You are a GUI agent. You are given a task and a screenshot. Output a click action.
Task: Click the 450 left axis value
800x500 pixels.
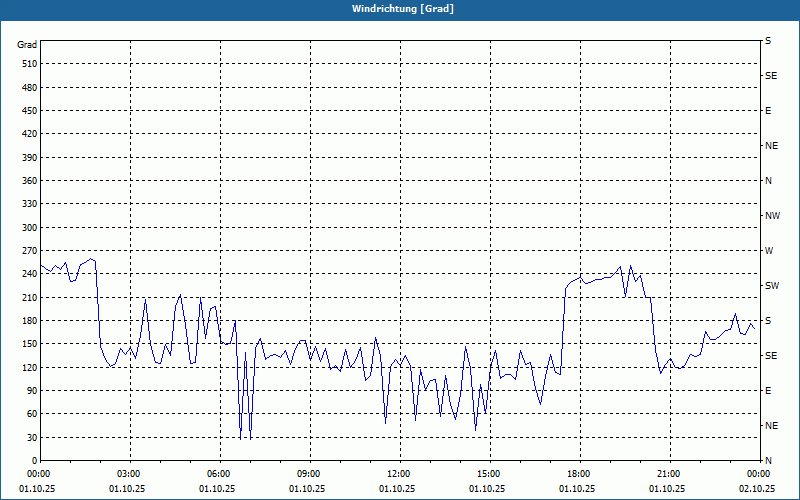(x=30, y=111)
